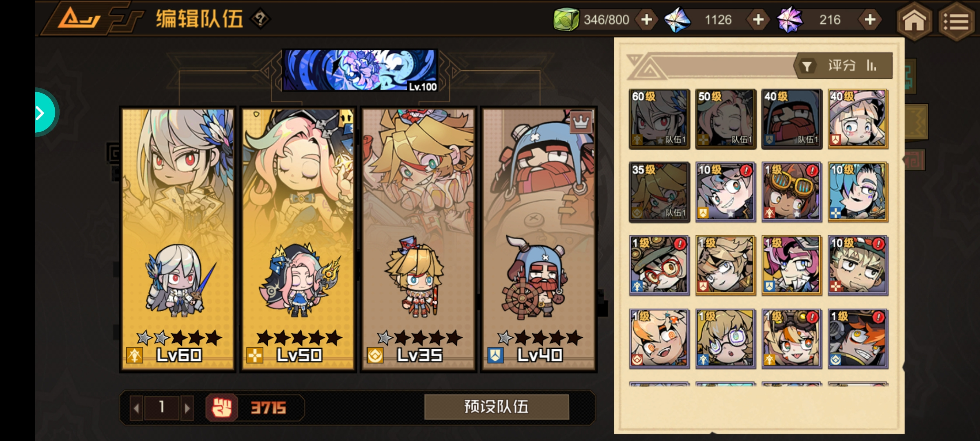This screenshot has height=441, width=980.
Task: Switch to next team with right arrow
Action: pyautogui.click(x=187, y=408)
